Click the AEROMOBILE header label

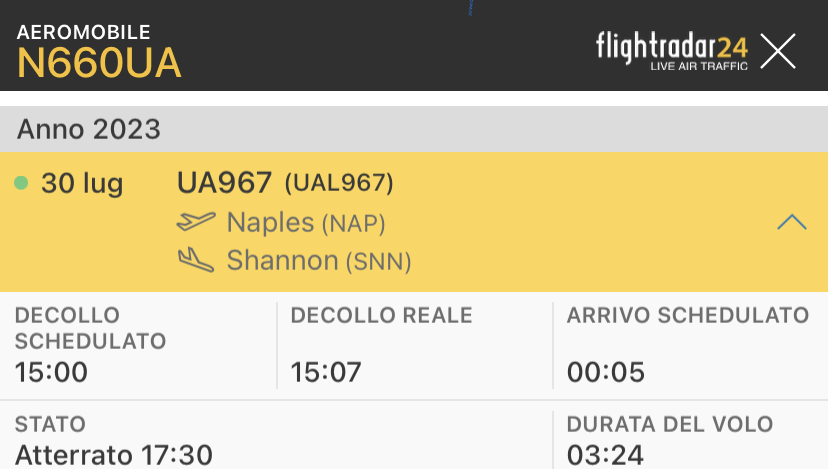click(83, 32)
